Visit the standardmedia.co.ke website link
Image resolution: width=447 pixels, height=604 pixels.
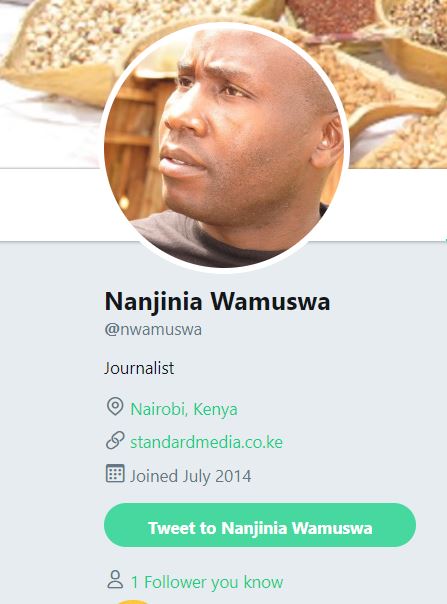tap(206, 442)
